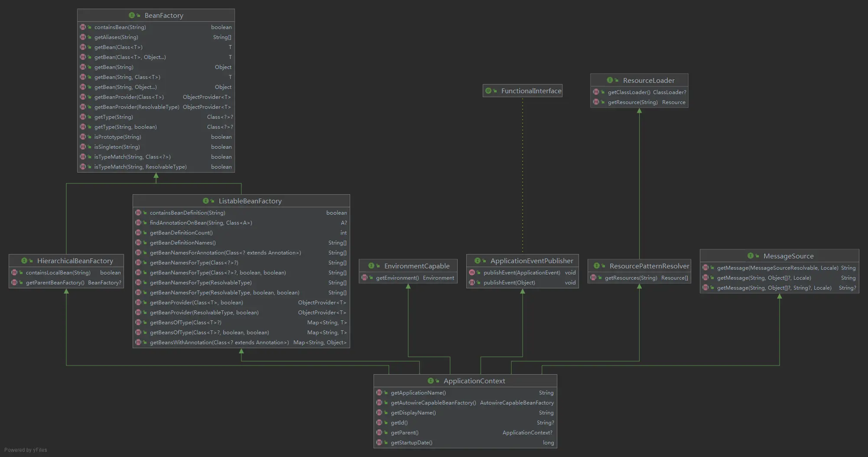This screenshot has height=457, width=868.
Task: Select the ResourceLoader node title
Action: [649, 80]
